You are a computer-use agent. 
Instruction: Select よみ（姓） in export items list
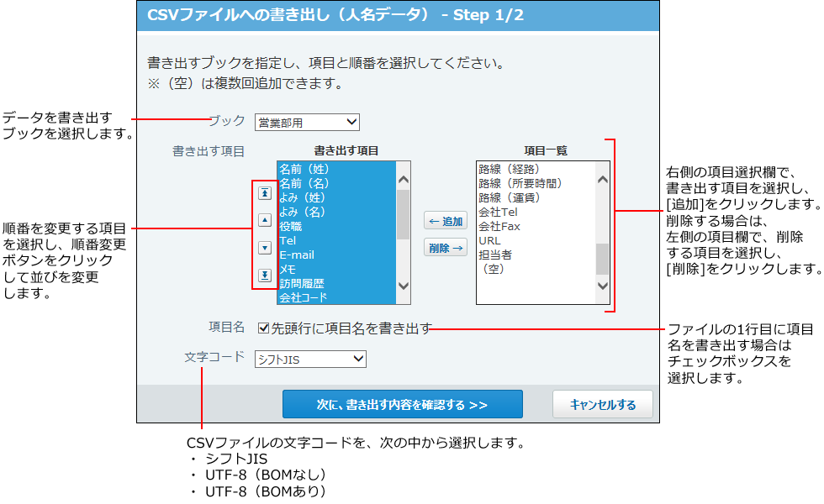click(x=336, y=197)
